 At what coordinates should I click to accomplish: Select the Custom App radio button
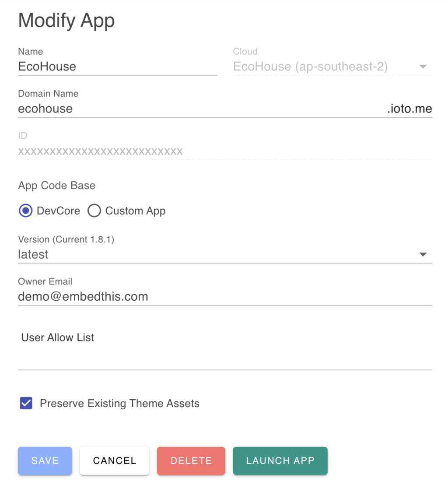point(94,211)
